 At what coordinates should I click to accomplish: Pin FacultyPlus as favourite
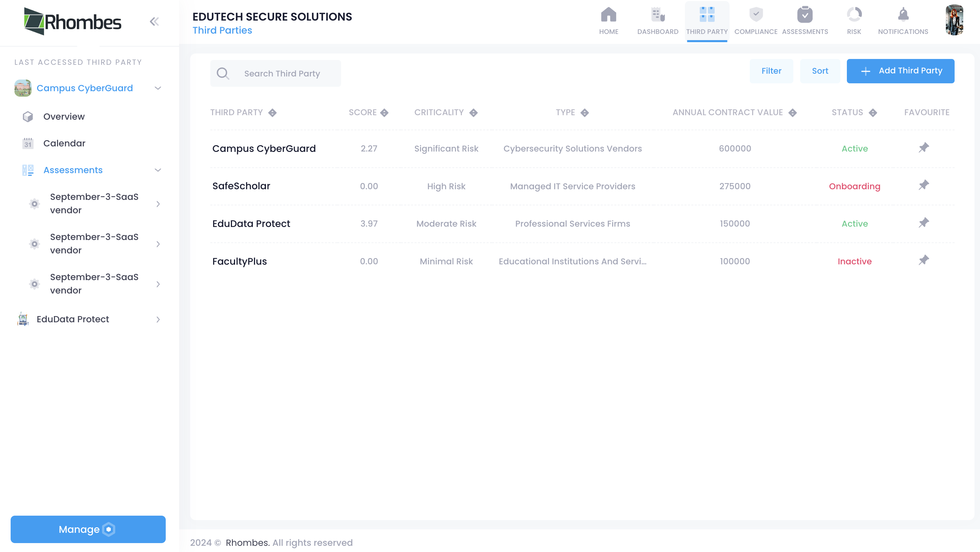(923, 261)
